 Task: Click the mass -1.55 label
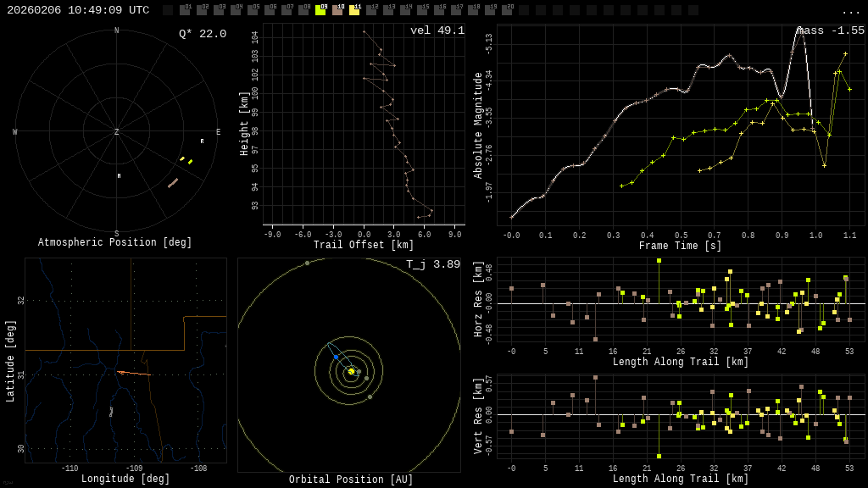click(831, 30)
